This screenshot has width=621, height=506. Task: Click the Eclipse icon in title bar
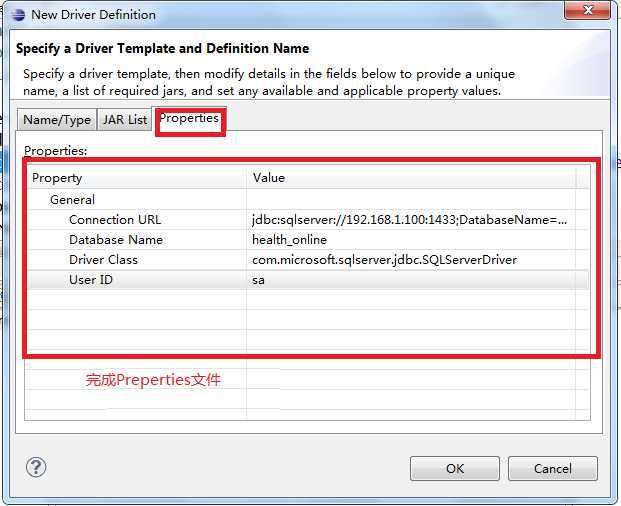pos(18,15)
